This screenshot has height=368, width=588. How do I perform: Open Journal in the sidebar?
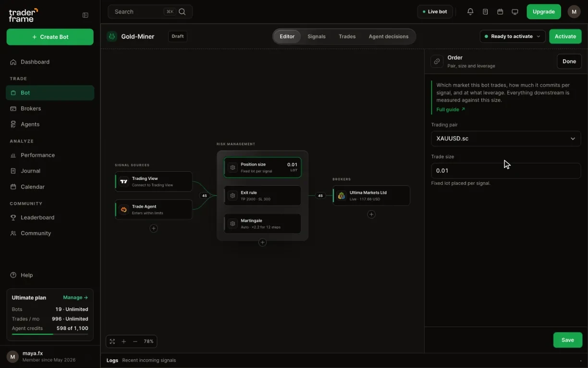[50, 171]
